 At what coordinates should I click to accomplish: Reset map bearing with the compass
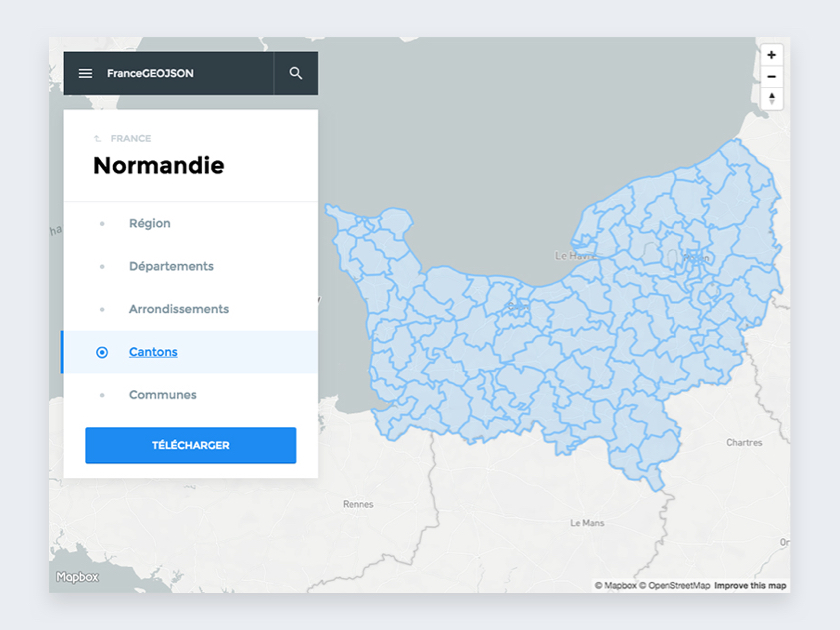[771, 98]
